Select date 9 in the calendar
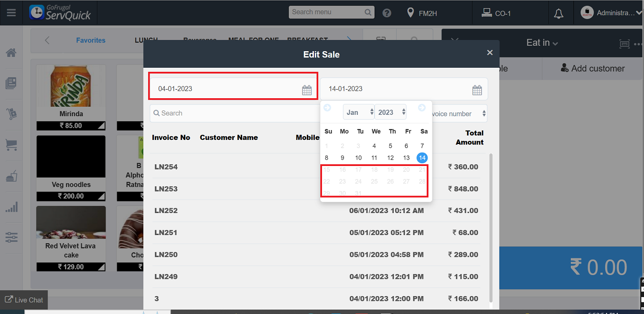644x314 pixels. coord(342,158)
